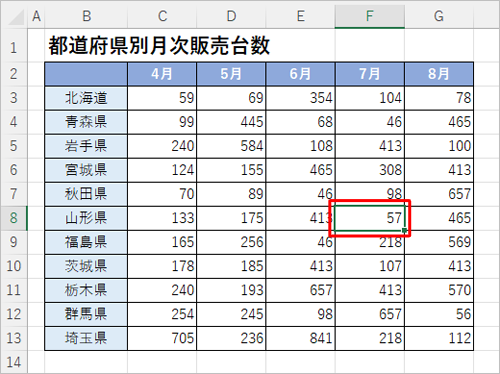Click 群馬県 August value 56
The width and height of the screenshot is (500, 374).
(x=439, y=314)
